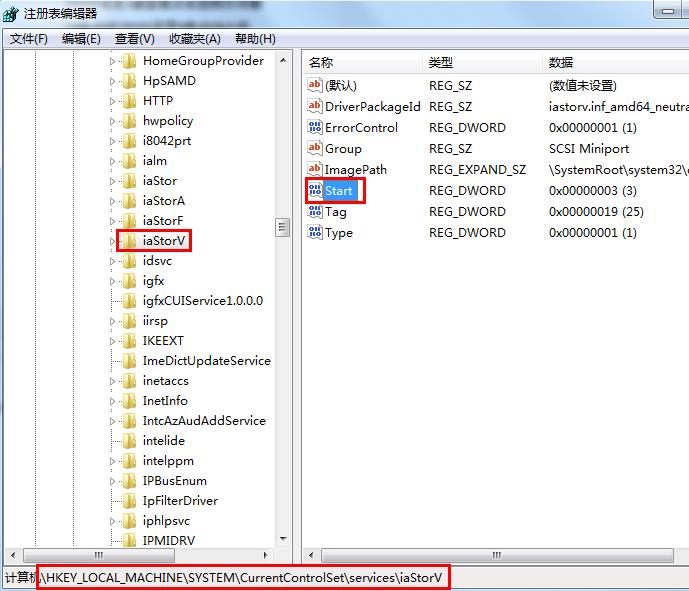Click the iirsp folder icon
The height and width of the screenshot is (591, 689).
pyautogui.click(x=129, y=321)
